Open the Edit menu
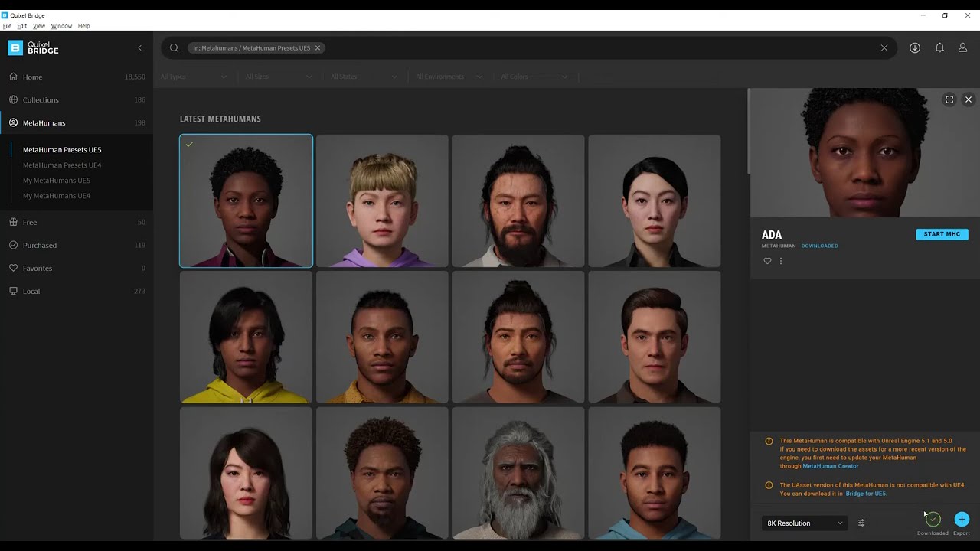This screenshot has height=551, width=980. pyautogui.click(x=22, y=26)
